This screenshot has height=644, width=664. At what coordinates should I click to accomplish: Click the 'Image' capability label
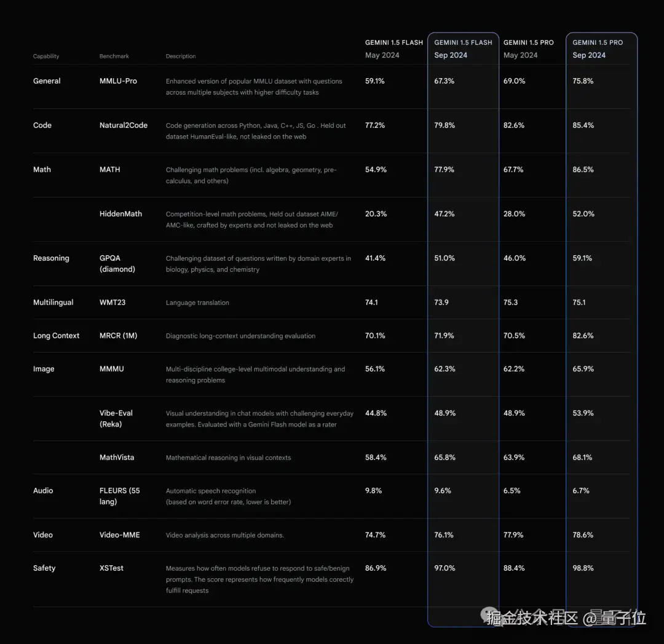[x=44, y=369]
